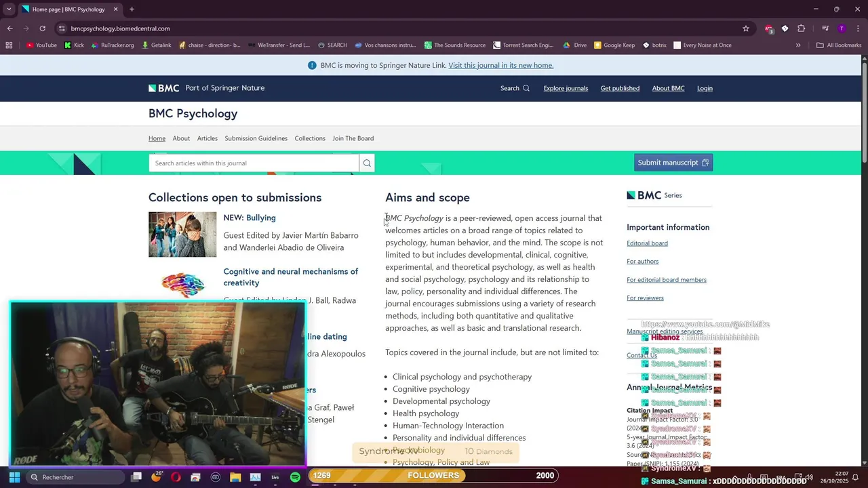Launch Opera from the taskbar

[x=176, y=477]
